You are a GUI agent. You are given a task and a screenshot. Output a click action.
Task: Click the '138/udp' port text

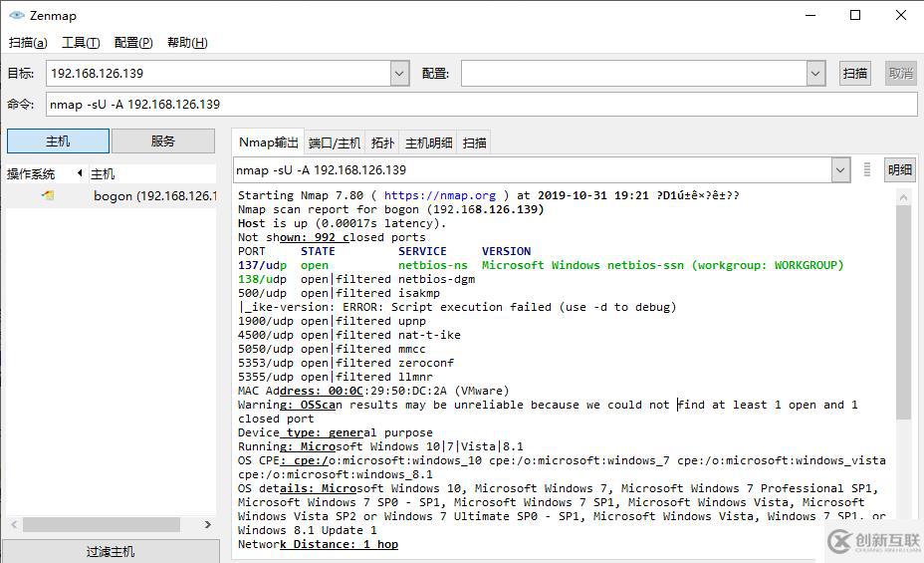(262, 279)
